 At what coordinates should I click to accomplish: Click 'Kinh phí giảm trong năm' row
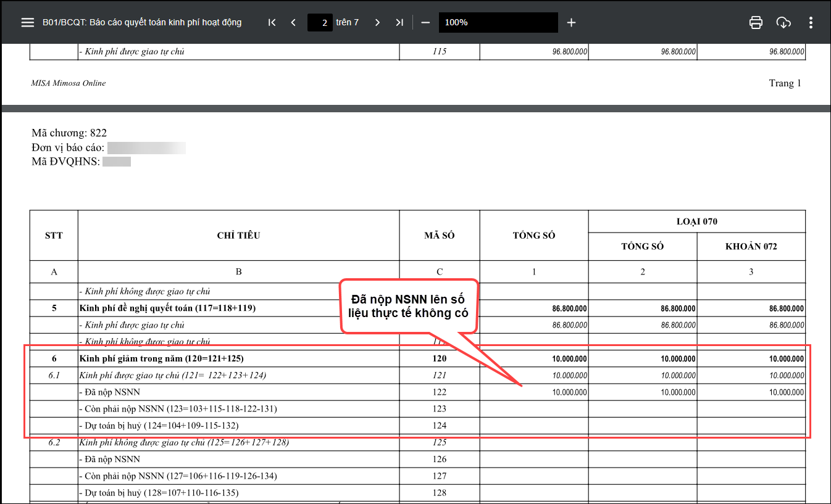(161, 358)
